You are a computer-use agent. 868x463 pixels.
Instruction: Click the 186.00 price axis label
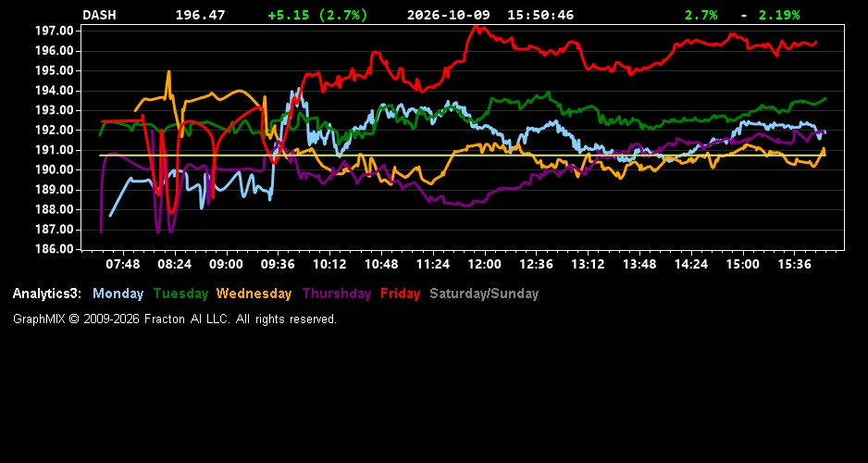pyautogui.click(x=54, y=249)
